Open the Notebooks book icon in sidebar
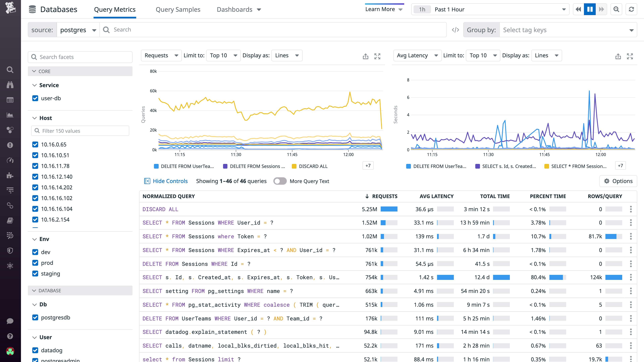 10,220
